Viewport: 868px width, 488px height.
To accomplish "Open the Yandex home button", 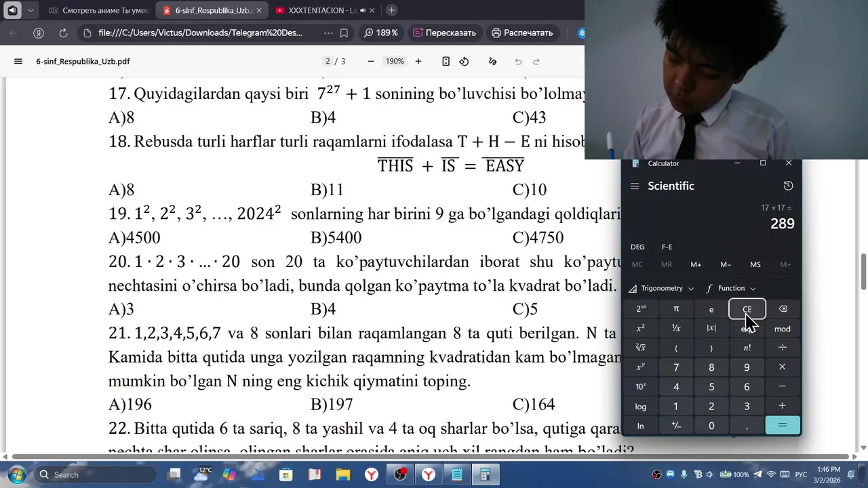I will (39, 33).
